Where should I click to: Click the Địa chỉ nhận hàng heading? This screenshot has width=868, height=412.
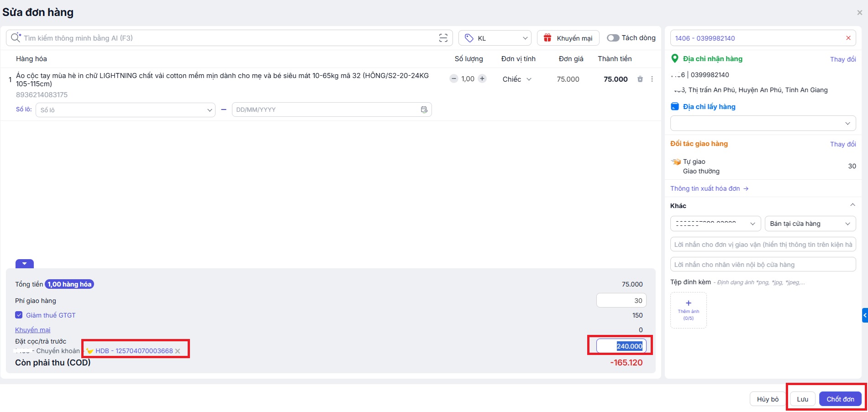(712, 59)
